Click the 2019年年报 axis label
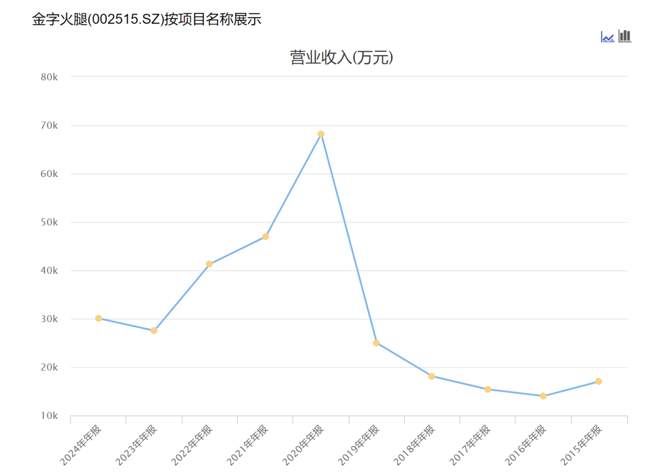Screen dimensions: 667x475 point(358,445)
